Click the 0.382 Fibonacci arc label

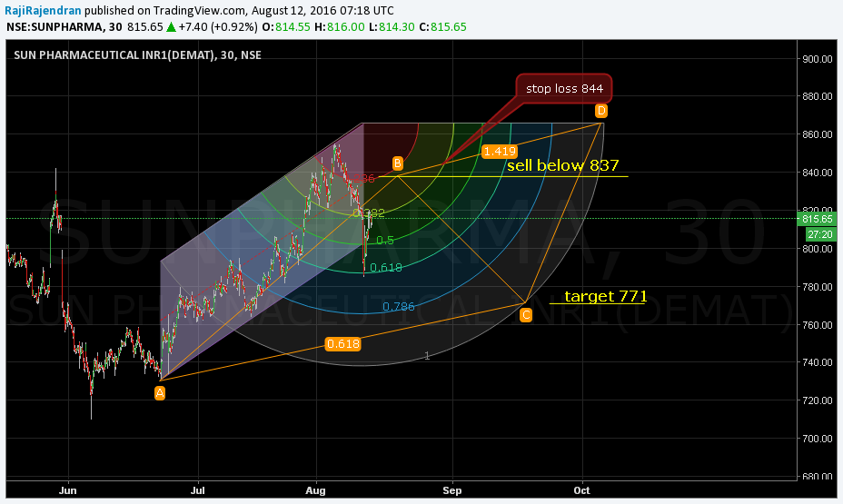point(370,213)
